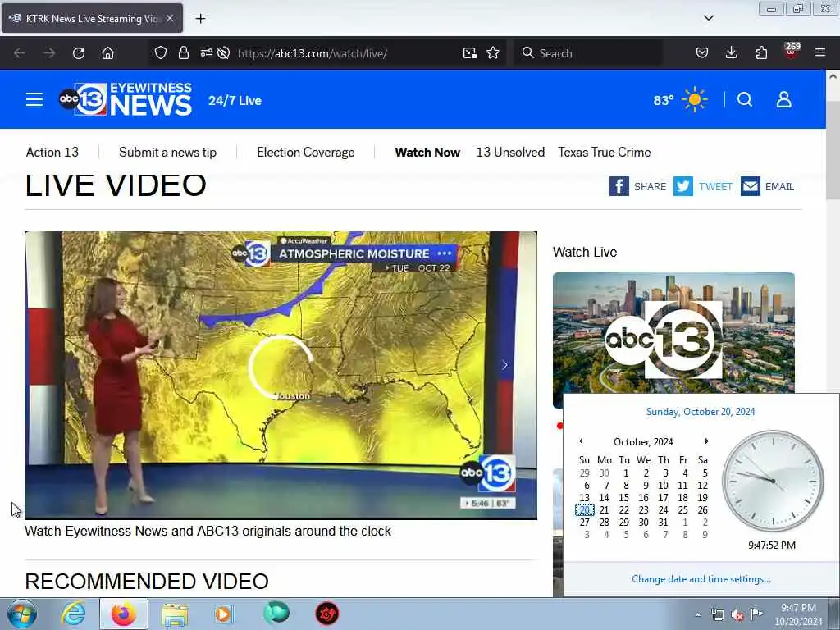
Task: Open the ABC13 site search
Action: click(x=745, y=99)
